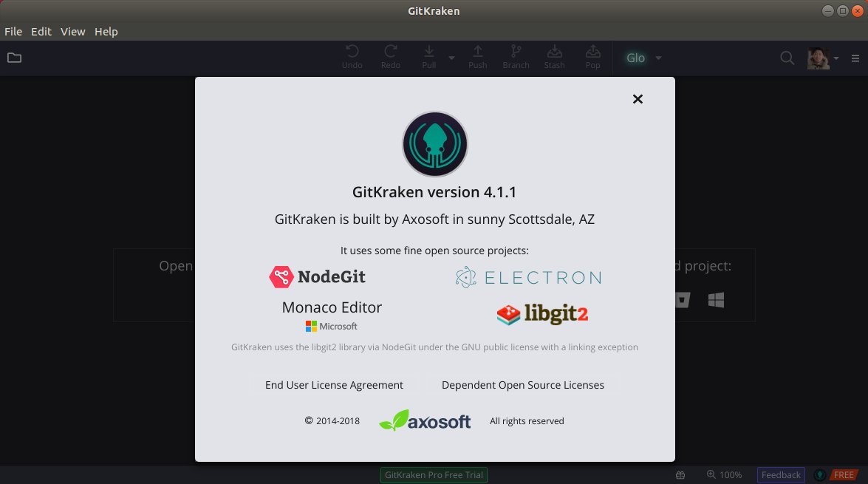Click the Undo toolbar icon
The image size is (868, 484).
[x=352, y=57]
